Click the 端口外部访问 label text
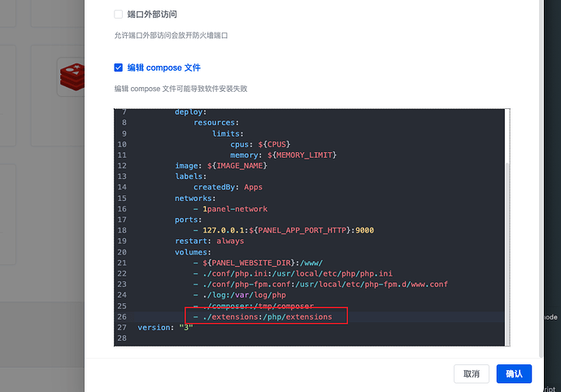Screen dimensions: 561x392 [x=152, y=15]
